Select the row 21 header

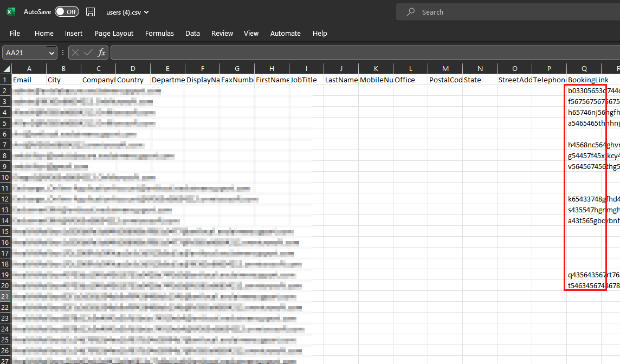(5, 296)
